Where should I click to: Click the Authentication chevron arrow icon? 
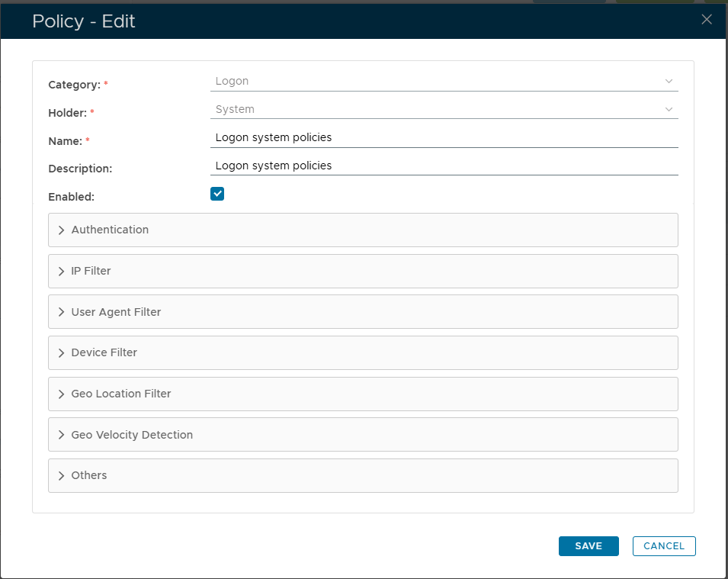pyautogui.click(x=62, y=230)
